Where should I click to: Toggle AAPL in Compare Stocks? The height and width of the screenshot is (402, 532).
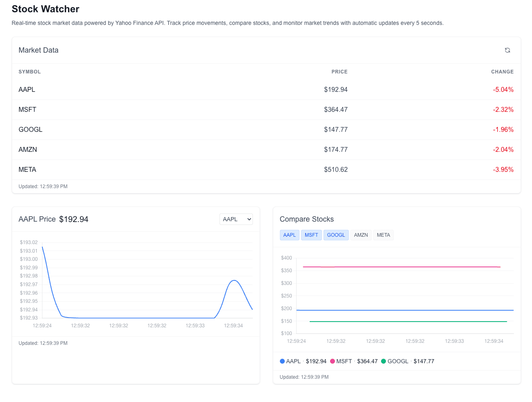pyautogui.click(x=289, y=235)
